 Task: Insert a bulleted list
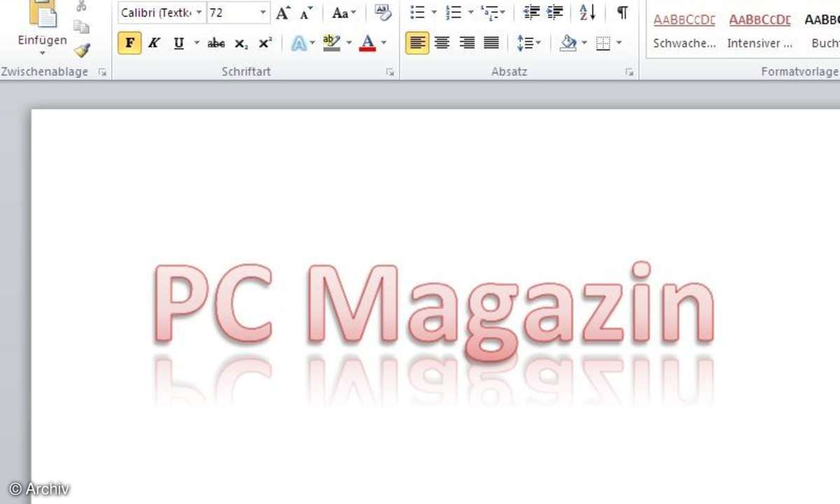coord(417,13)
